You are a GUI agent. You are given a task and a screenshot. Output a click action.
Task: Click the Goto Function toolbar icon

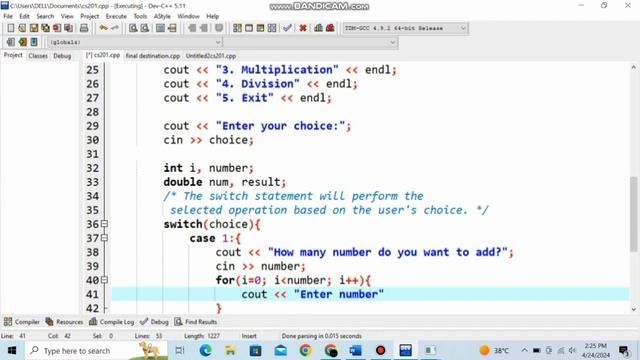pyautogui.click(x=160, y=28)
